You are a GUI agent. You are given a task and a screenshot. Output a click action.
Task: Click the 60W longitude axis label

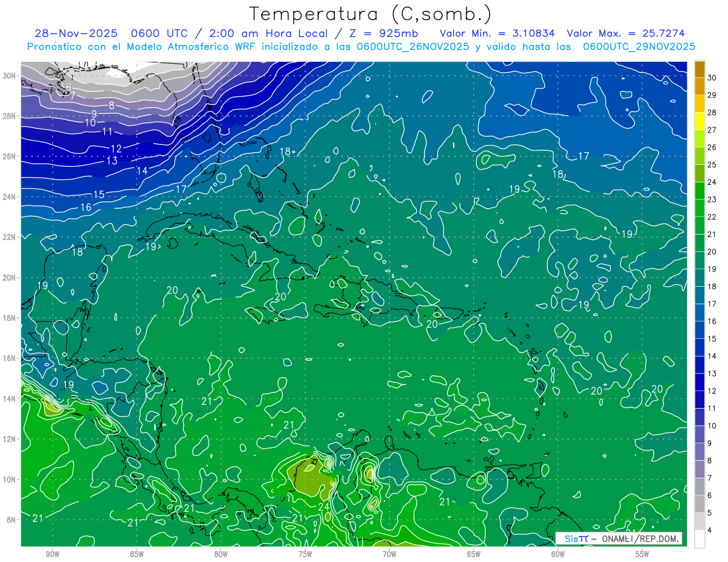(558, 554)
